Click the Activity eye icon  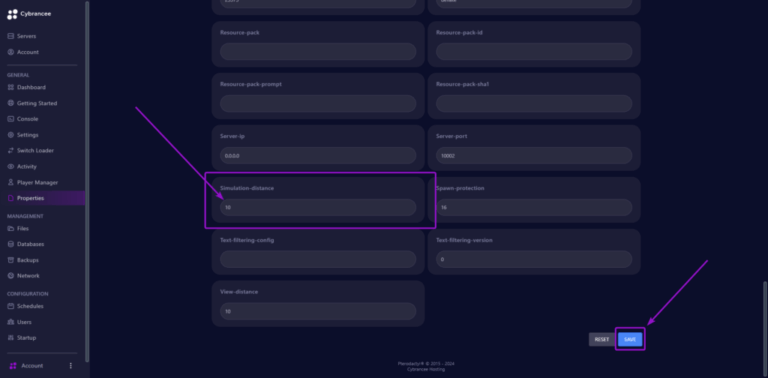click(x=11, y=166)
